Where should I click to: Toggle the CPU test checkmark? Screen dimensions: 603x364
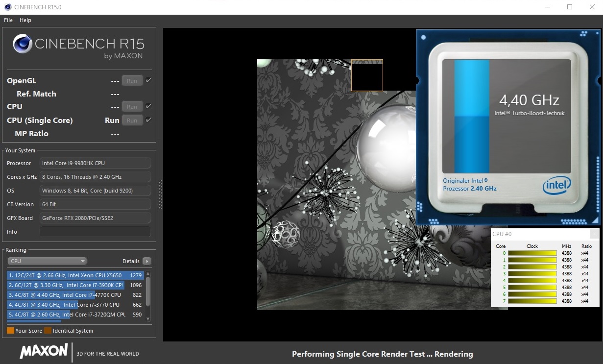148,106
